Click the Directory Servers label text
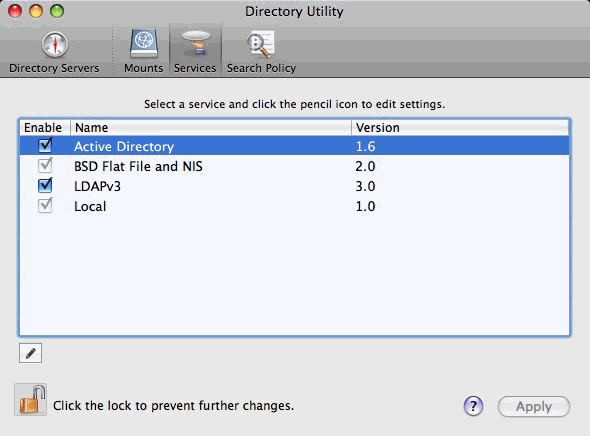Screen dimensions: 590x436 [54, 68]
